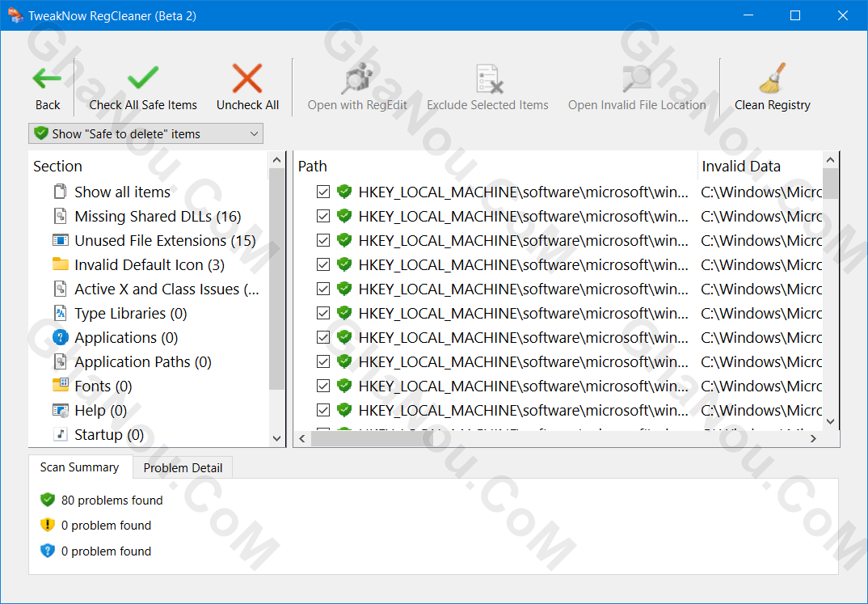Switch to the Problem Detail tab
This screenshot has width=868, height=604.
click(x=183, y=468)
